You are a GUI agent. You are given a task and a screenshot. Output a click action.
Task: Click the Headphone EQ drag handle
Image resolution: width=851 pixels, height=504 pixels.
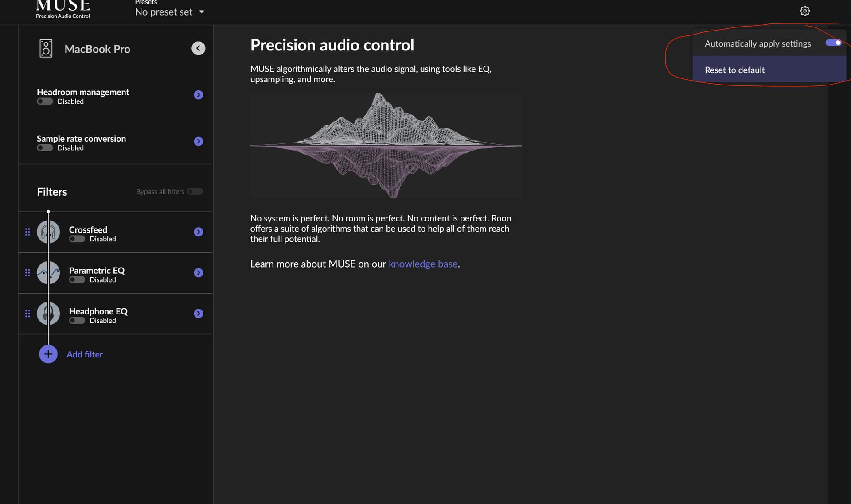point(27,313)
